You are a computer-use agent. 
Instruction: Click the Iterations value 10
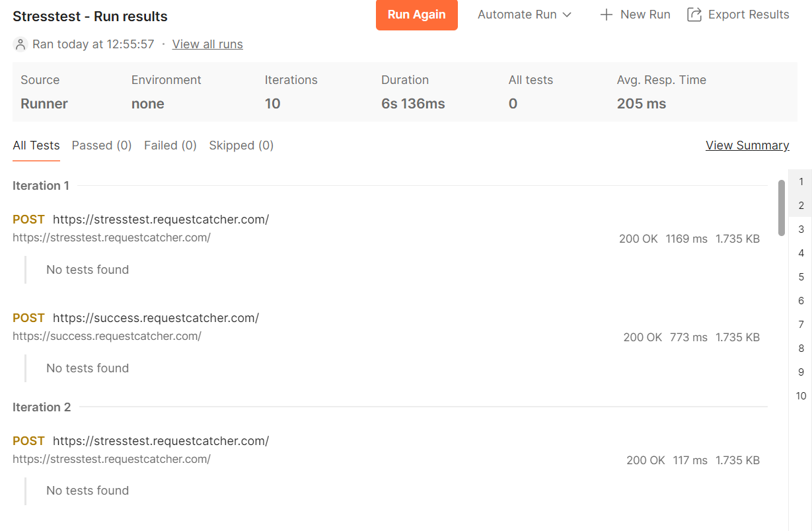[x=273, y=104]
